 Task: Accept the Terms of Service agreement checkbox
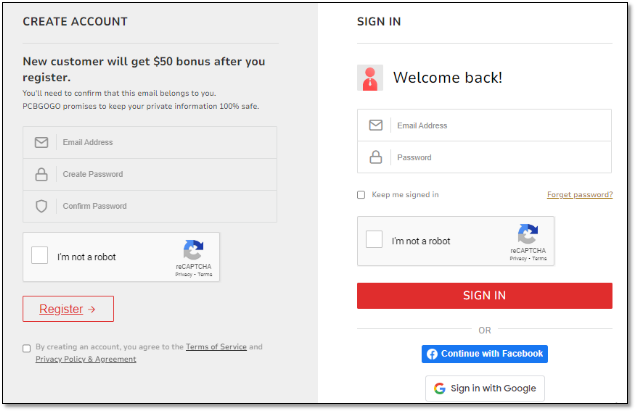27,348
